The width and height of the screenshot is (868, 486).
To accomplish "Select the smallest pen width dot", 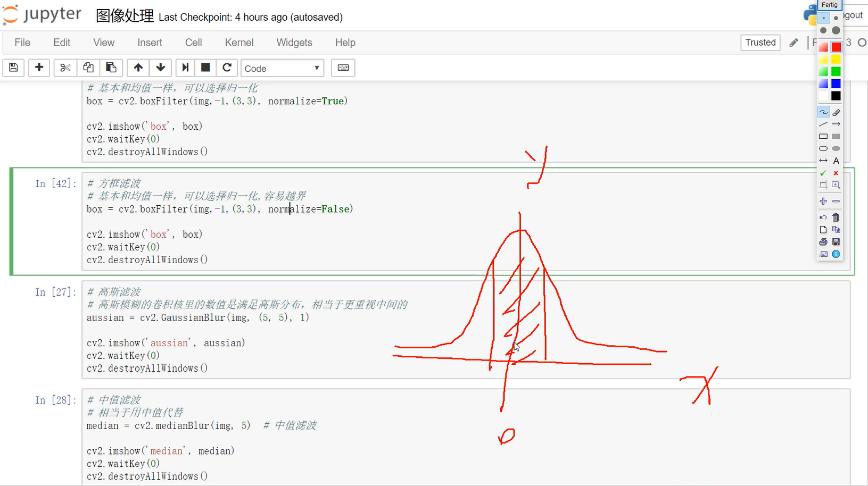I will (x=823, y=18).
